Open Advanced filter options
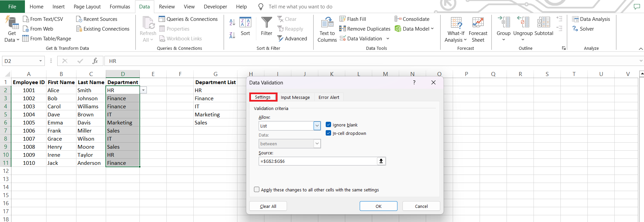 [x=292, y=39]
